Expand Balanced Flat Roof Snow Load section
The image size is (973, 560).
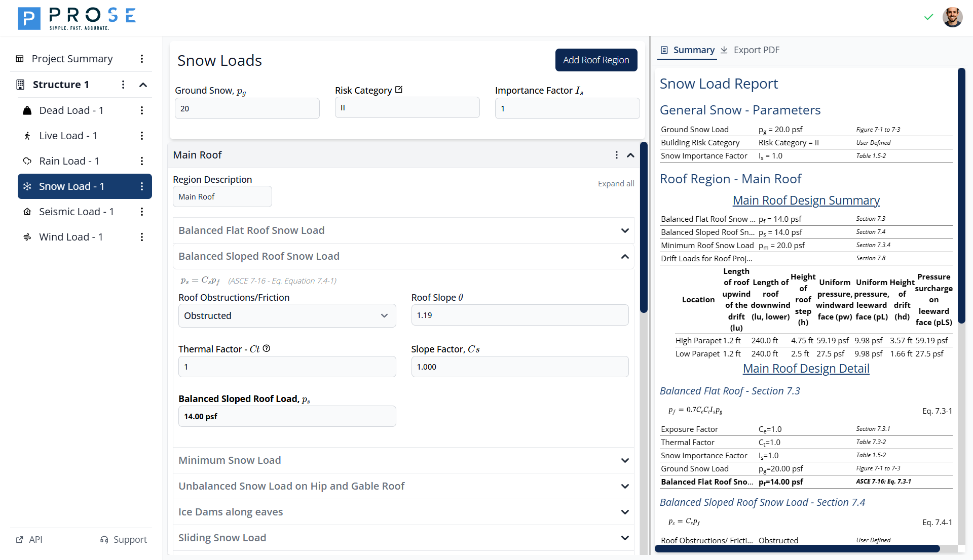click(625, 230)
